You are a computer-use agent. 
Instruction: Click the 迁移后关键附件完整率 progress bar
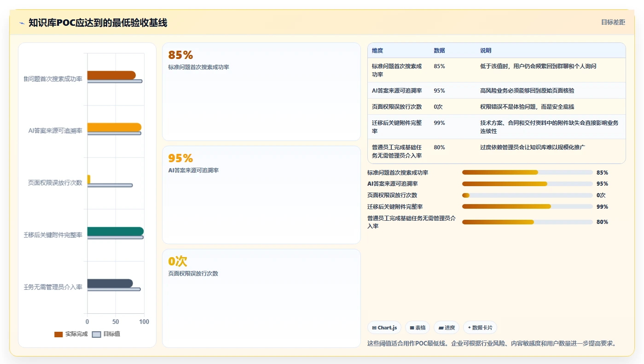point(527,206)
